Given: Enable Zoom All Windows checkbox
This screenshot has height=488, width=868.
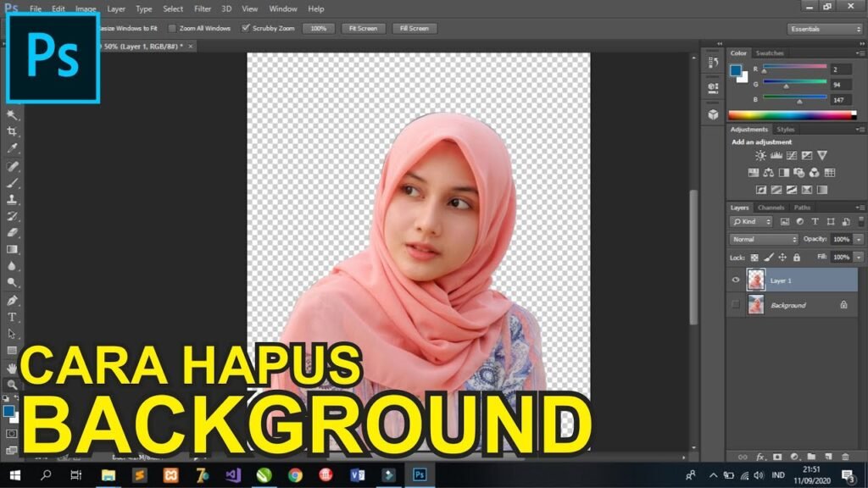Looking at the screenshot, I should [x=173, y=28].
